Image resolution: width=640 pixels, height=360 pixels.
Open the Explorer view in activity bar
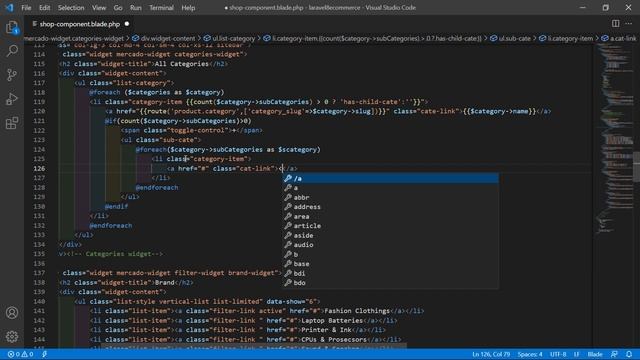point(12,27)
